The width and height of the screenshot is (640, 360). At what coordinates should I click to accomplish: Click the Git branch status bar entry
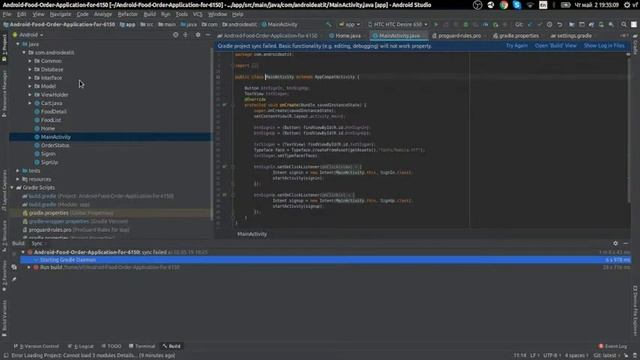coord(606,356)
